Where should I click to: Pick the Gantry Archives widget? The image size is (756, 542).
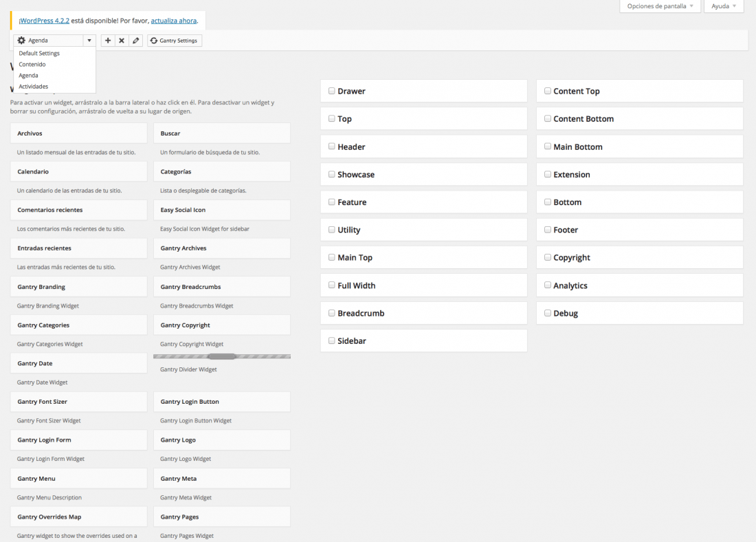tap(222, 248)
